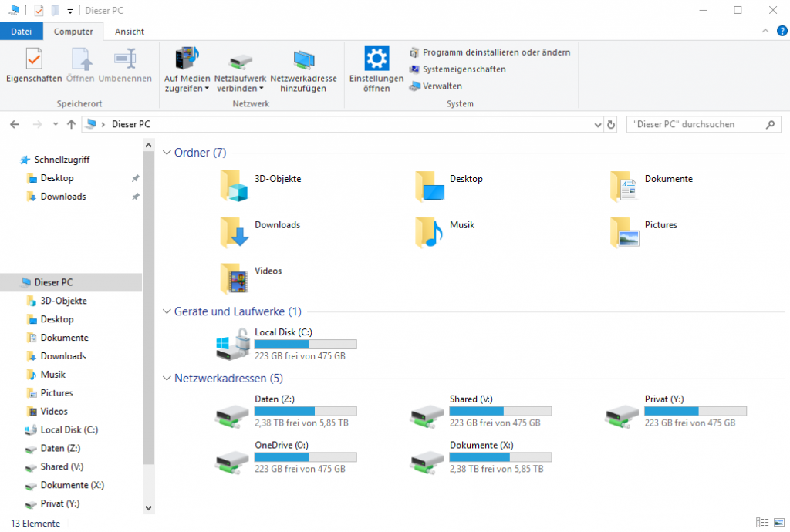
Task: Select the 3D-Objekte folder icon
Action: coord(234,186)
